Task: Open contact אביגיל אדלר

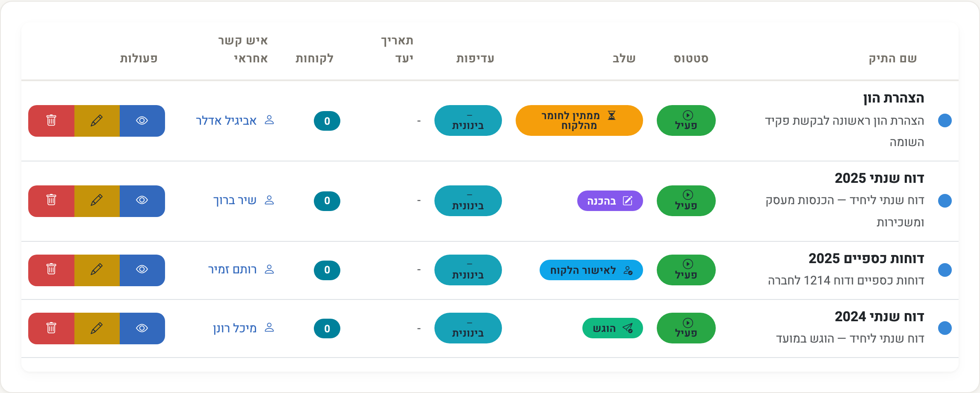Action: [235, 120]
